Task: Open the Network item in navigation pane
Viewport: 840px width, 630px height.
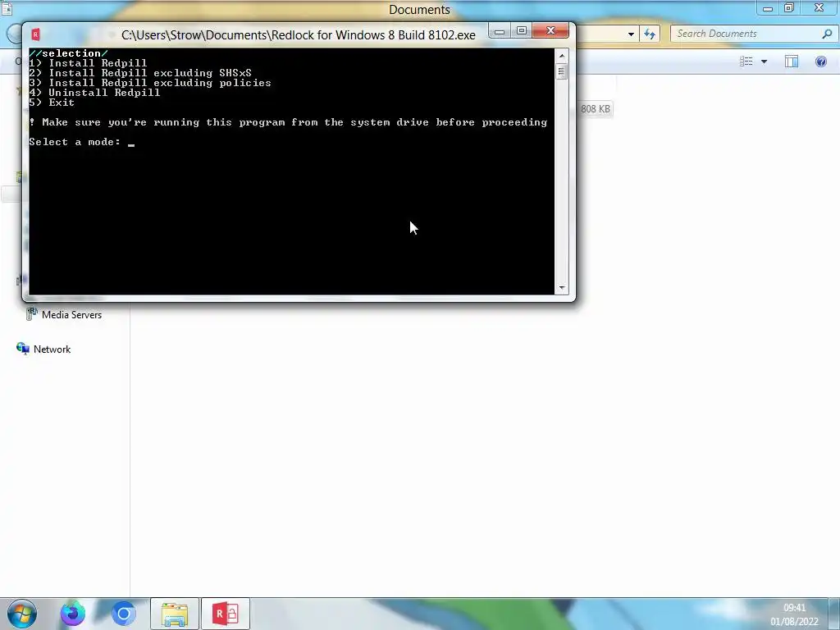Action: point(52,349)
